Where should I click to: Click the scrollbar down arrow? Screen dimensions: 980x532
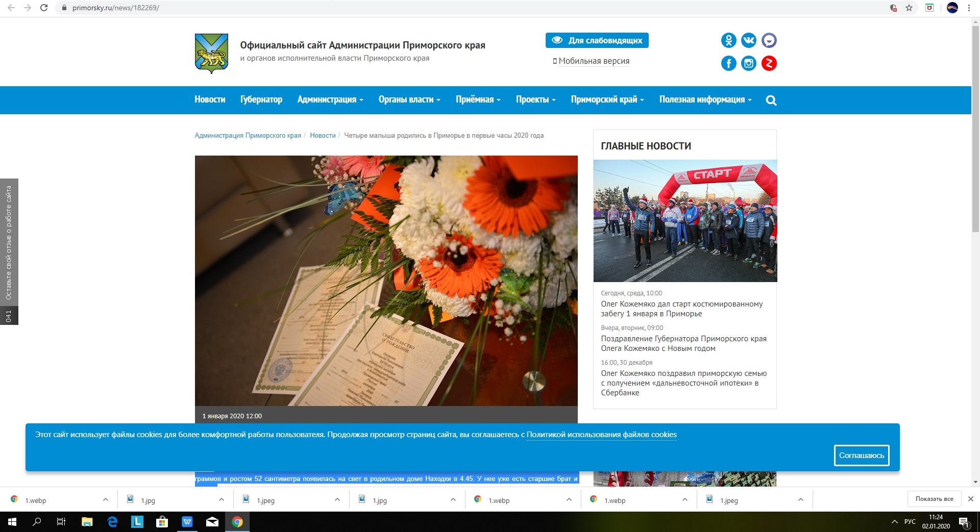click(x=975, y=482)
